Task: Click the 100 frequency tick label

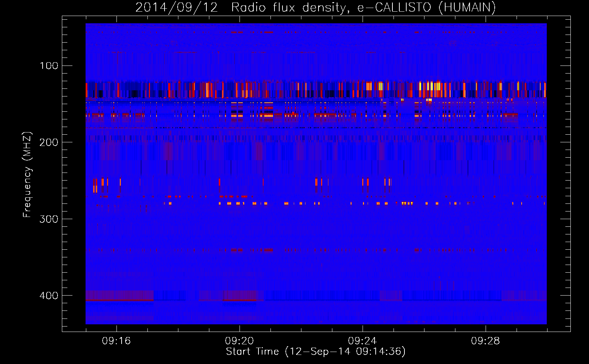Action: coord(49,66)
